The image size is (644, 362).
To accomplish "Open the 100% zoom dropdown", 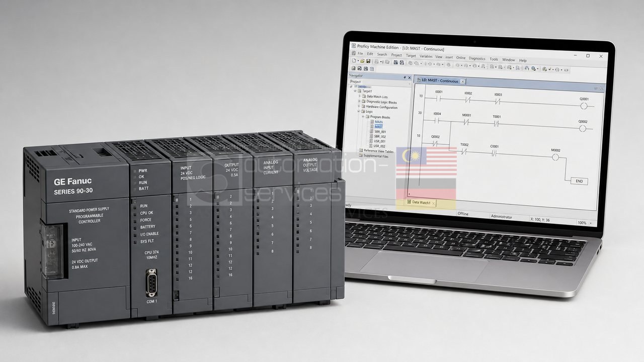I will pos(585,223).
